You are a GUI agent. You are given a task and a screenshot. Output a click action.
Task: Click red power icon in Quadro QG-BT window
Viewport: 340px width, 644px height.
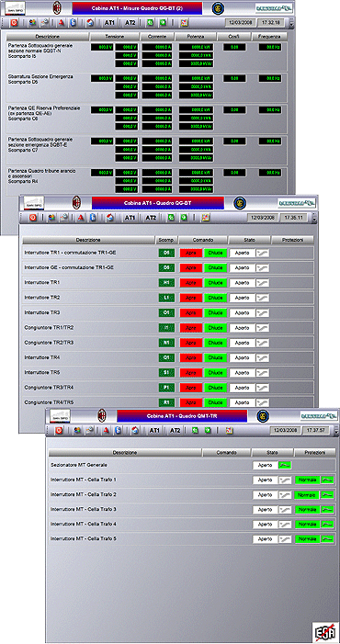coord(33,218)
